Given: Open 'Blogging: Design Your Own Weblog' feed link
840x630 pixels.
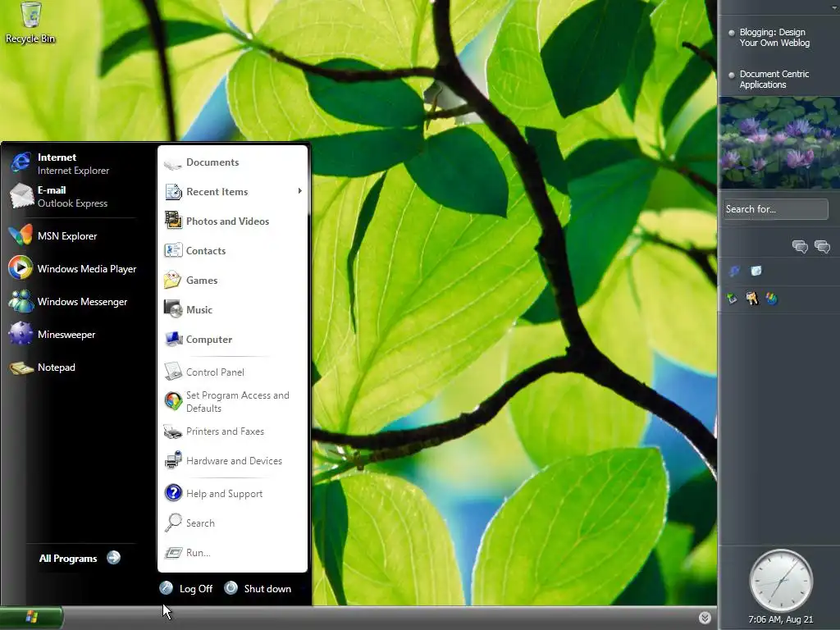Looking at the screenshot, I should [x=774, y=38].
